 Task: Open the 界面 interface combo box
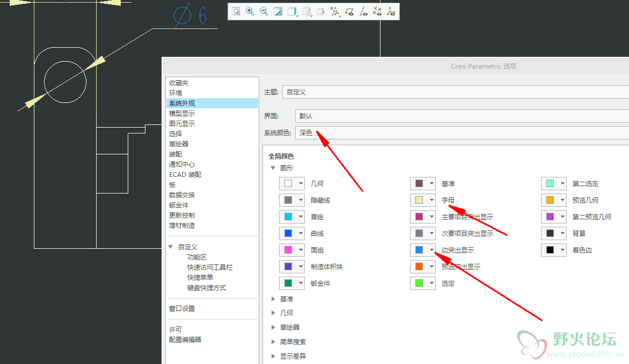pyautogui.click(x=462, y=116)
